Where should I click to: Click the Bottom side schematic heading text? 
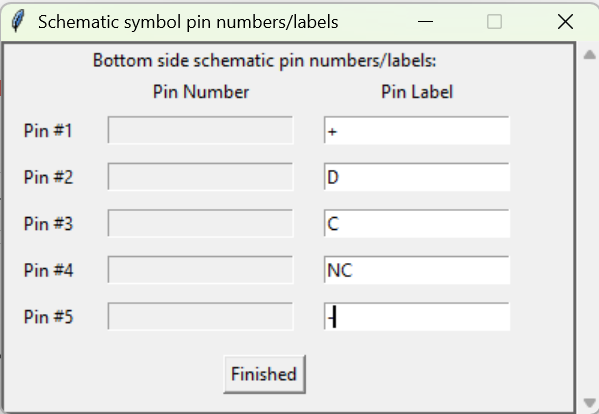tap(264, 60)
